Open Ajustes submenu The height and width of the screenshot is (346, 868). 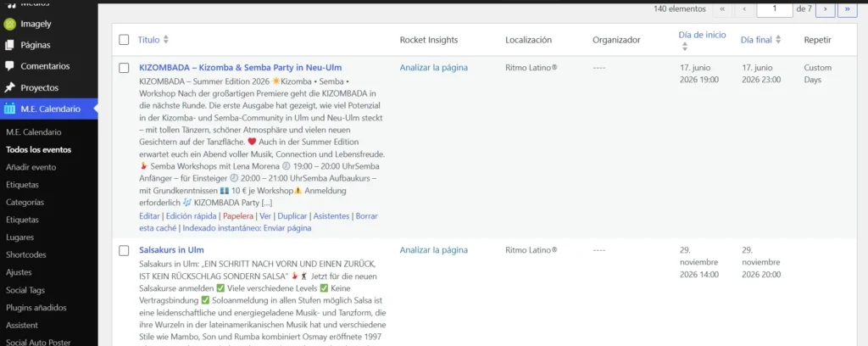click(19, 272)
